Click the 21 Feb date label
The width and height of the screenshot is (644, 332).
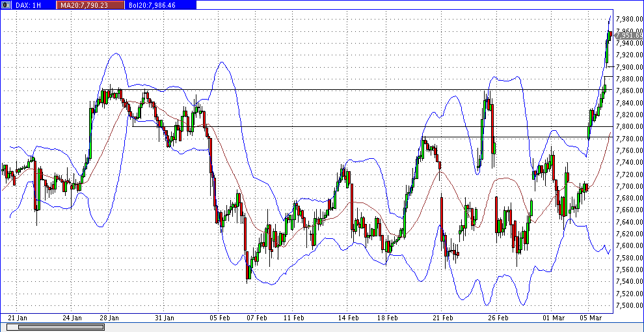(x=442, y=318)
